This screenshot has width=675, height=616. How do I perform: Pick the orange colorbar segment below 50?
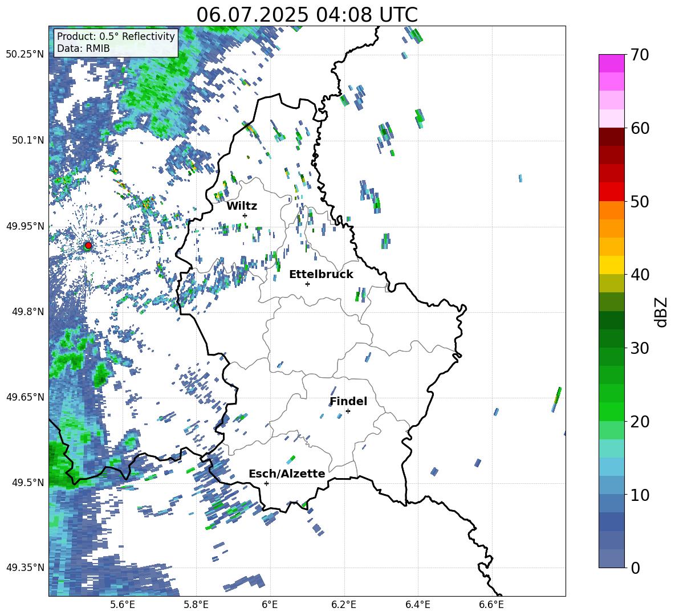(x=611, y=210)
